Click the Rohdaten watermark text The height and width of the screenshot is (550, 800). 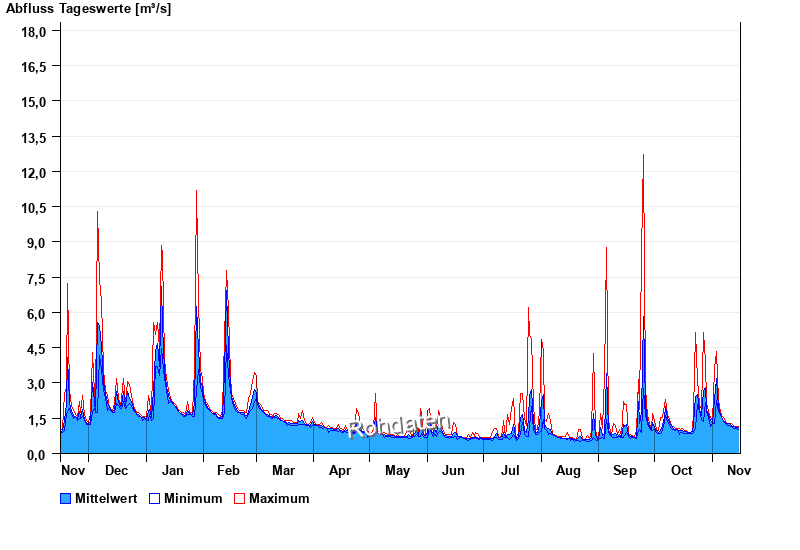pos(399,425)
